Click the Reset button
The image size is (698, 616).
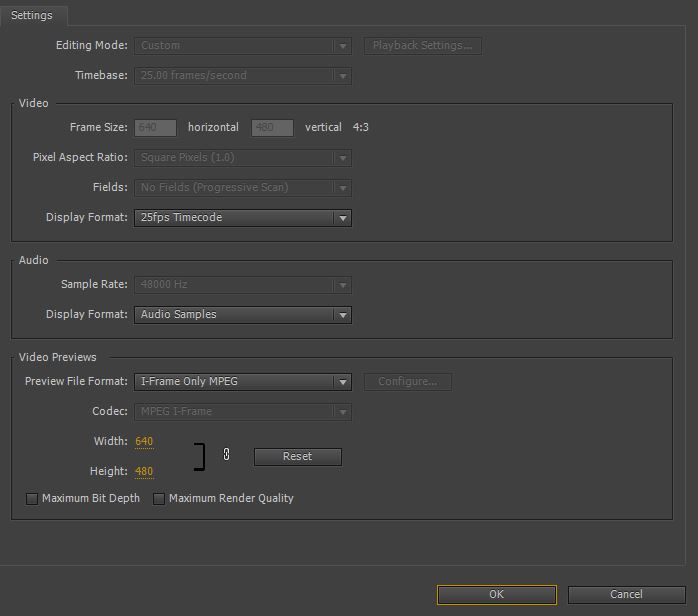[297, 457]
